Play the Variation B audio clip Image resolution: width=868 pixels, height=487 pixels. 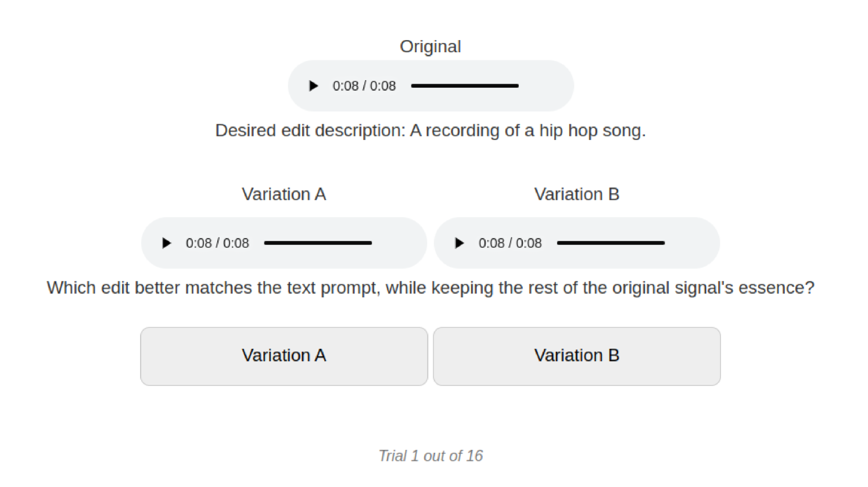pyautogui.click(x=460, y=243)
